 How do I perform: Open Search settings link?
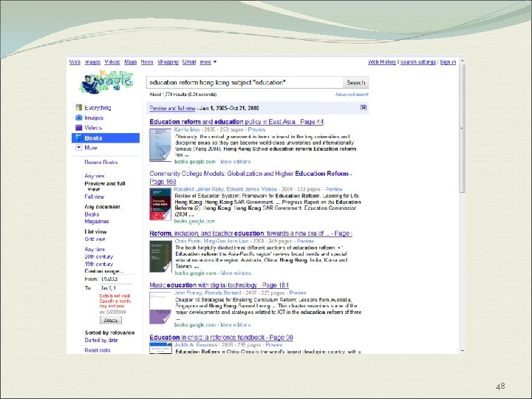[418, 62]
